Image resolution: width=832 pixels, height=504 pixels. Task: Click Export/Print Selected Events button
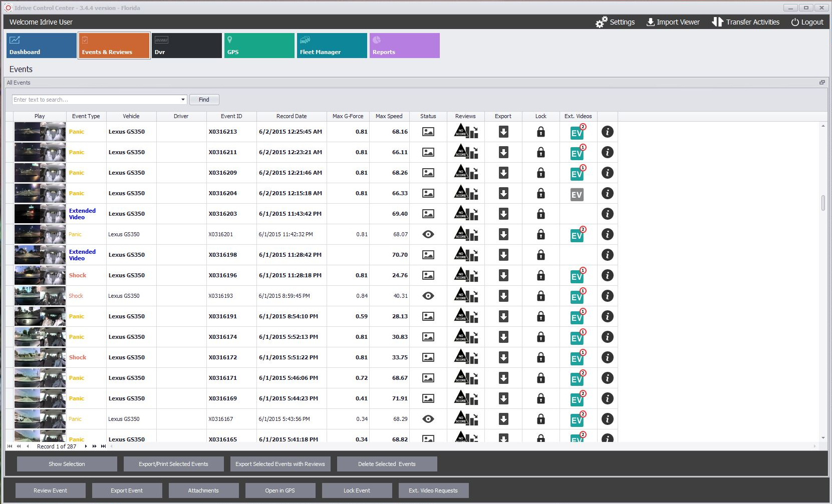point(174,464)
